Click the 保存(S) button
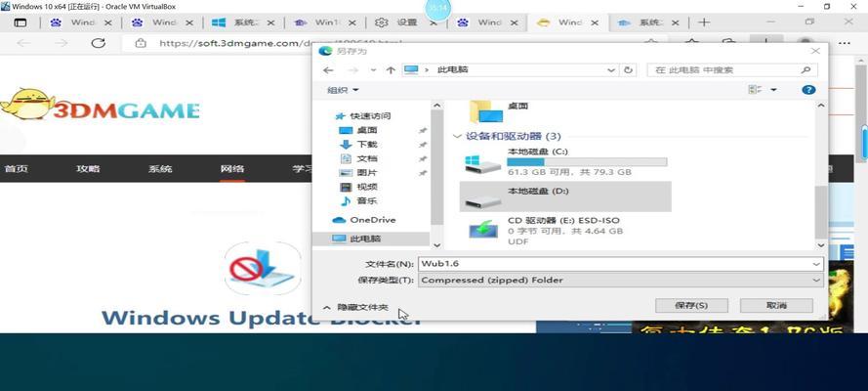The width and height of the screenshot is (868, 391). (x=691, y=306)
